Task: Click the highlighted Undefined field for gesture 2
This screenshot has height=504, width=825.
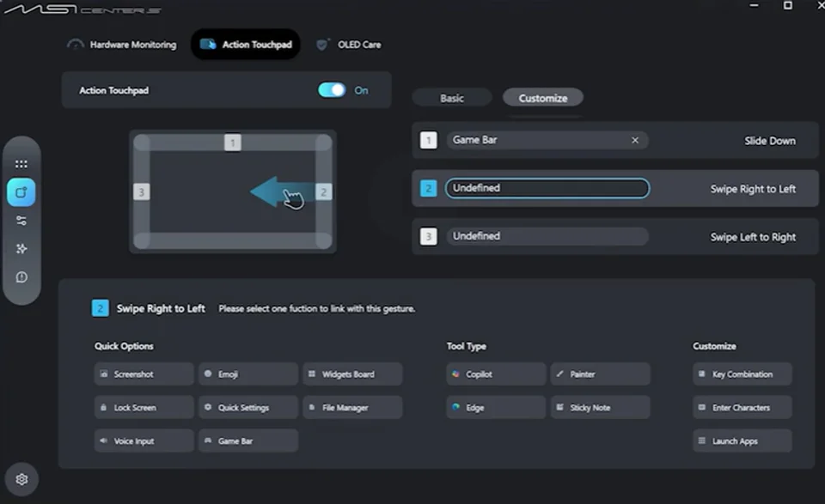Action: pos(547,188)
